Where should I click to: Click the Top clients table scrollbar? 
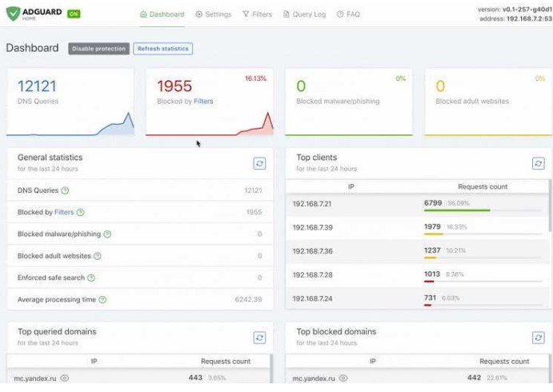pyautogui.click(x=550, y=206)
